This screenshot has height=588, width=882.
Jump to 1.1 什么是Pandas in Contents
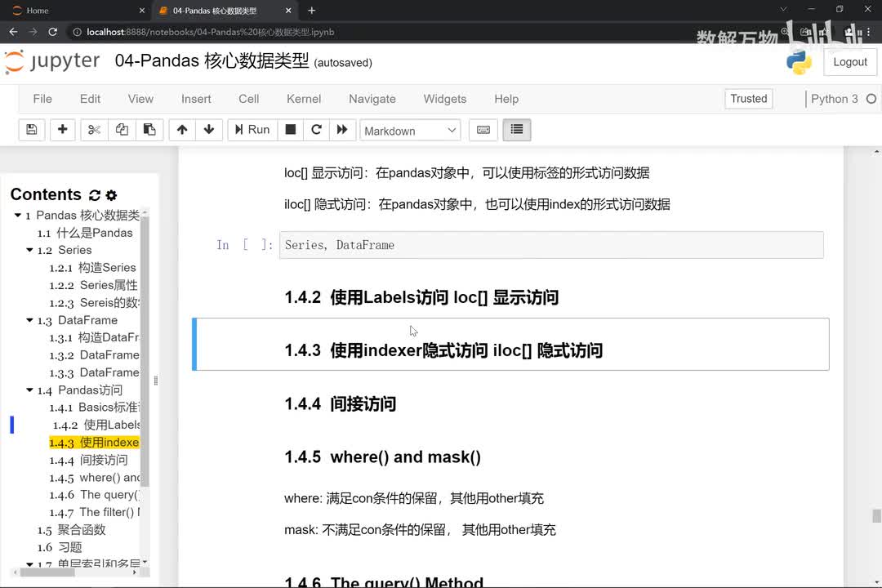tap(85, 233)
